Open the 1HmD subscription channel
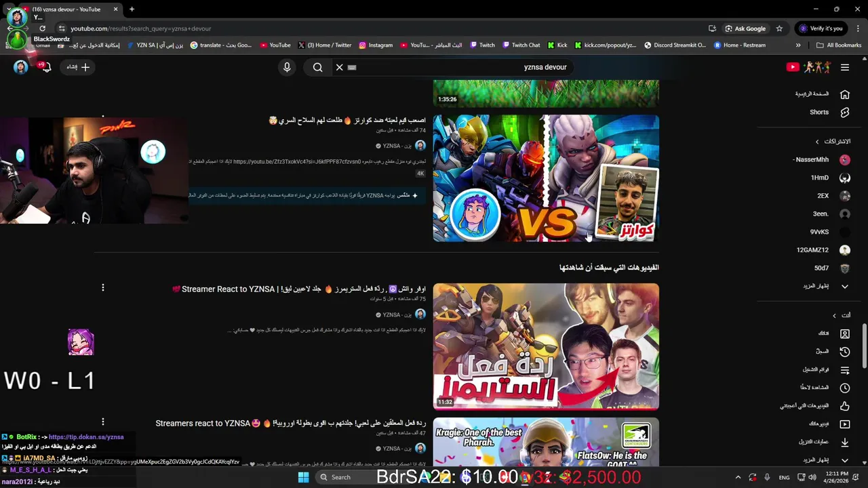 coord(831,178)
